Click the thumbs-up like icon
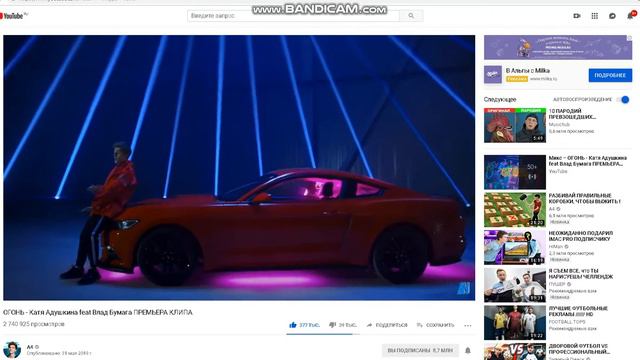This screenshot has height=360, width=640. [x=293, y=325]
